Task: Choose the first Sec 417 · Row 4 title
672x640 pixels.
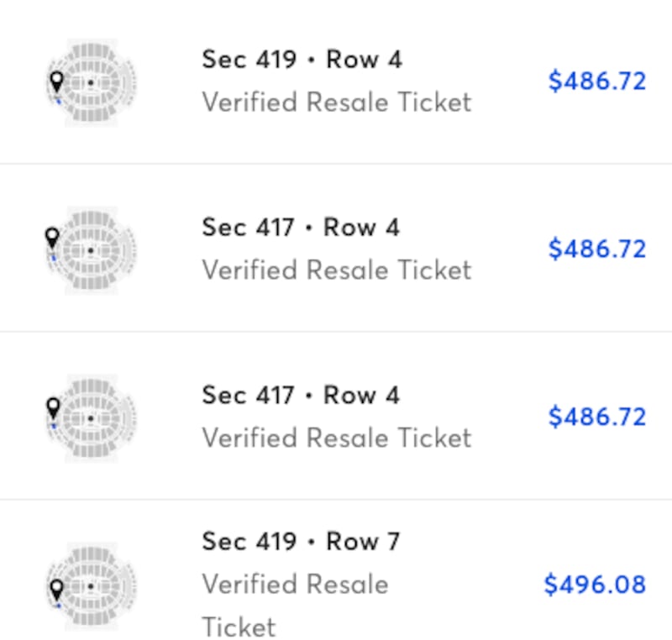Action: (x=302, y=228)
